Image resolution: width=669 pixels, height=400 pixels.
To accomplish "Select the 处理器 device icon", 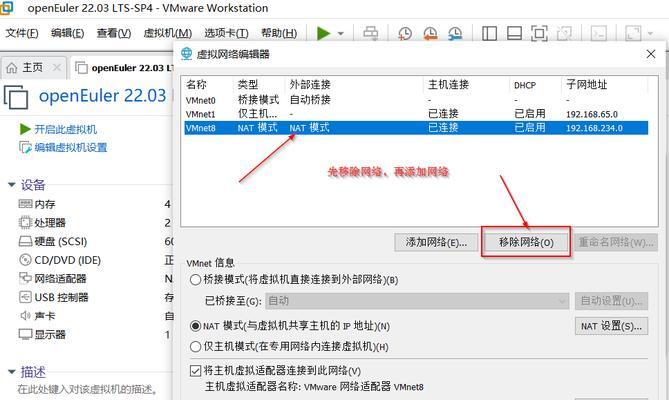I will 25,222.
